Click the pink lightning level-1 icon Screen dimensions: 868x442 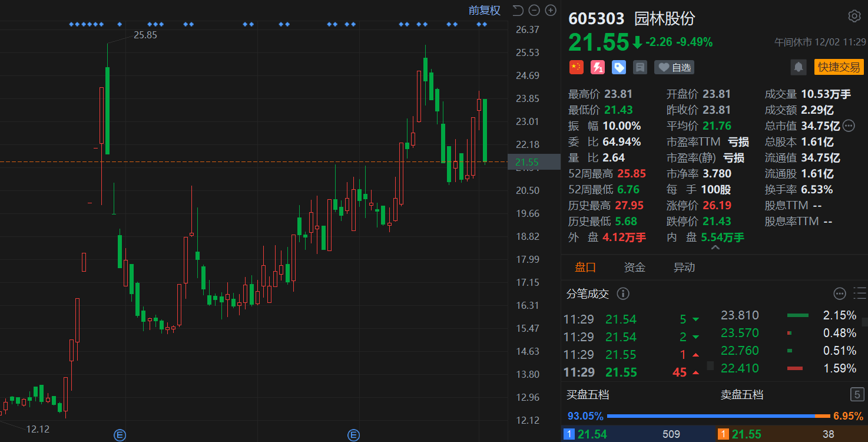click(598, 67)
